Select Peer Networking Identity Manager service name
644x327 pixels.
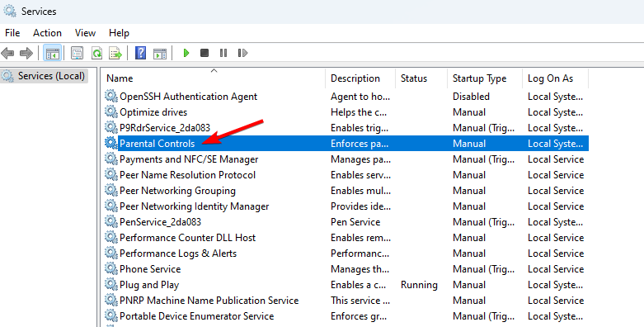[x=195, y=206]
